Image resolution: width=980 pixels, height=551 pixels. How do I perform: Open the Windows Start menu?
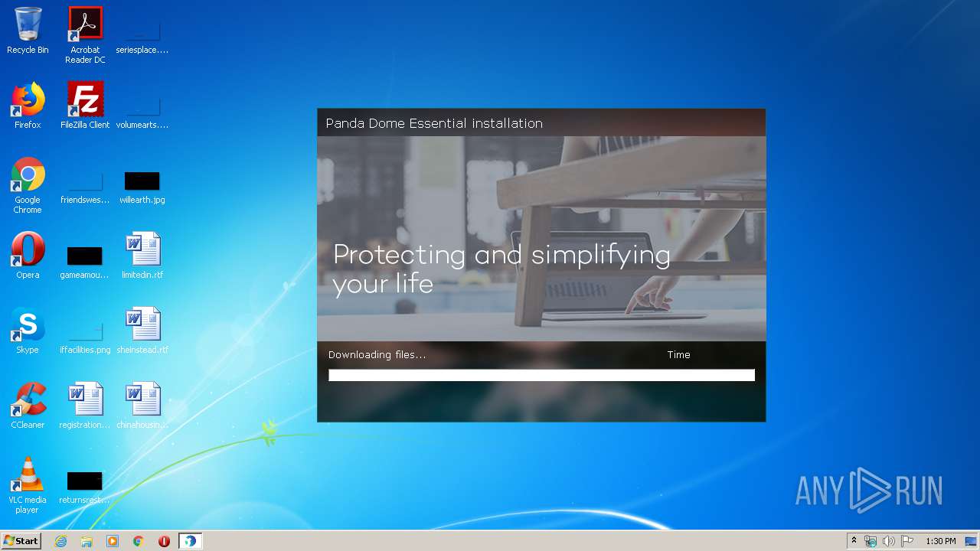point(21,541)
